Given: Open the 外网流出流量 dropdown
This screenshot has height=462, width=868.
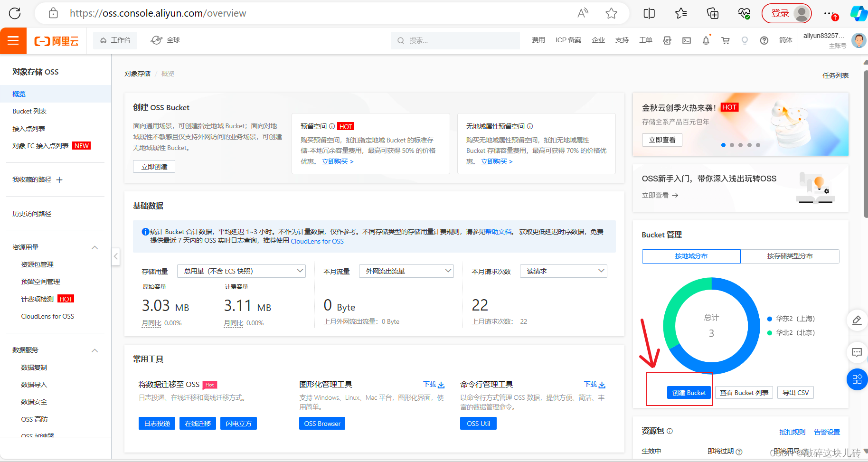Looking at the screenshot, I should coord(406,271).
